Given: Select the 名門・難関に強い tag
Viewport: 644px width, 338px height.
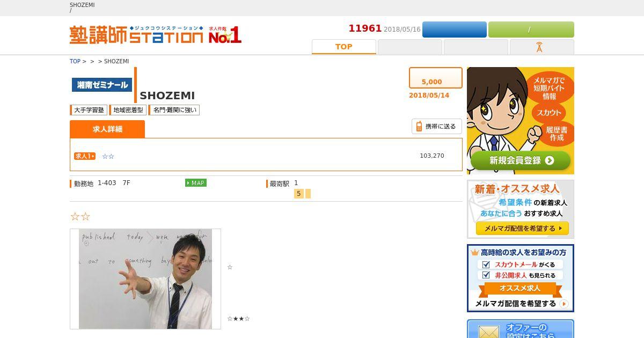Looking at the screenshot, I should 174,110.
